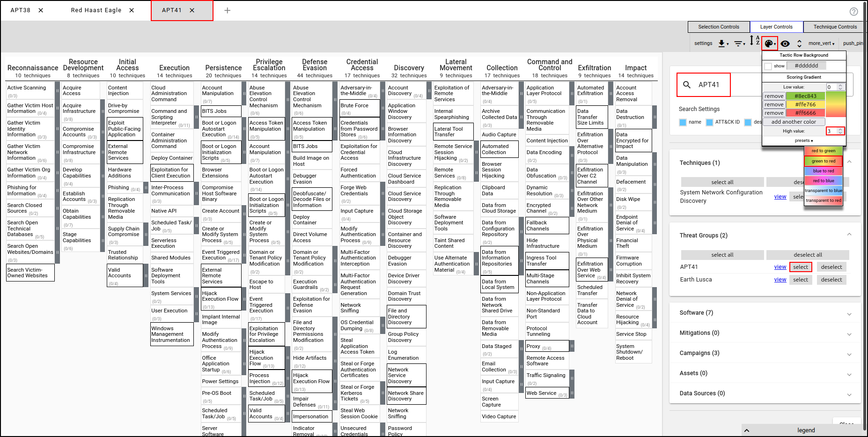Click select all under Threat Groups
This screenshot has width=868, height=437.
click(722, 255)
